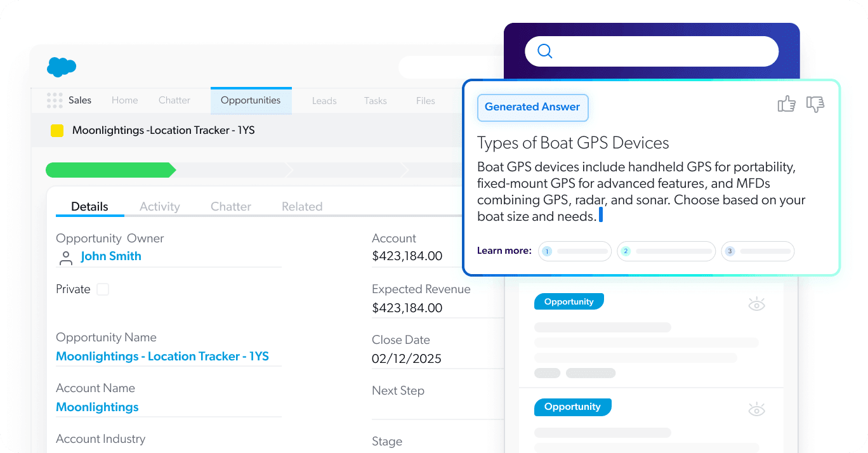Screen dimensions: 868x453
Task: Open Learn more citation 3
Action: (x=758, y=251)
